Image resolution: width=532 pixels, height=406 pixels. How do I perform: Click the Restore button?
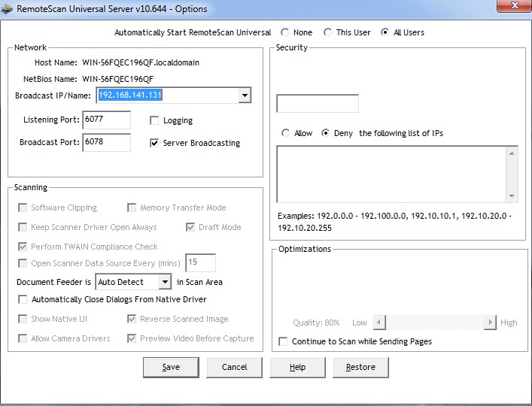point(360,368)
